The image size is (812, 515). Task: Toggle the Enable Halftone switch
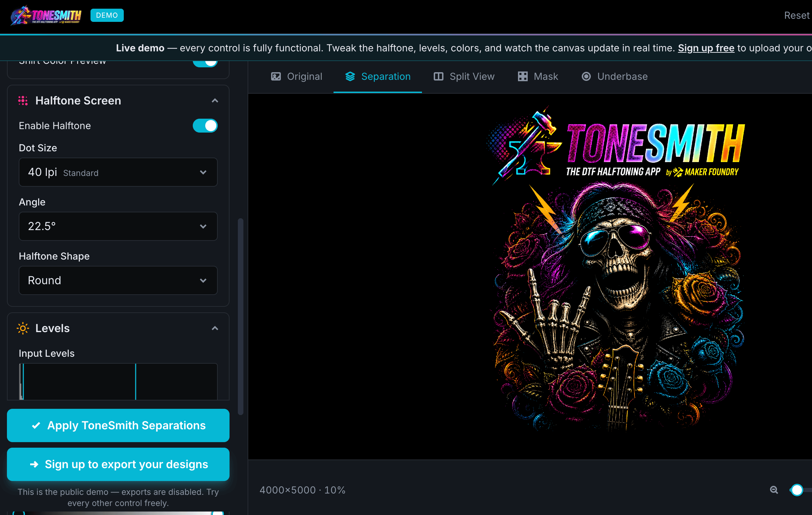(x=205, y=126)
